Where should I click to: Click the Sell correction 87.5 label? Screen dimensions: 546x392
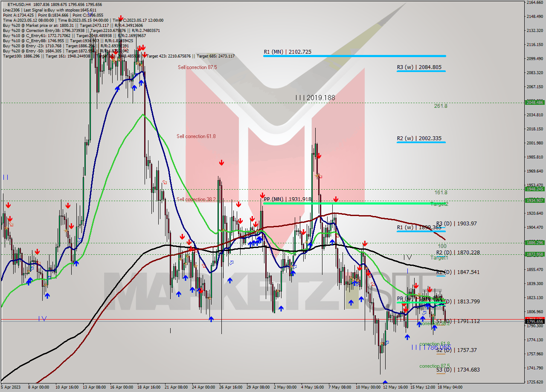(x=197, y=67)
